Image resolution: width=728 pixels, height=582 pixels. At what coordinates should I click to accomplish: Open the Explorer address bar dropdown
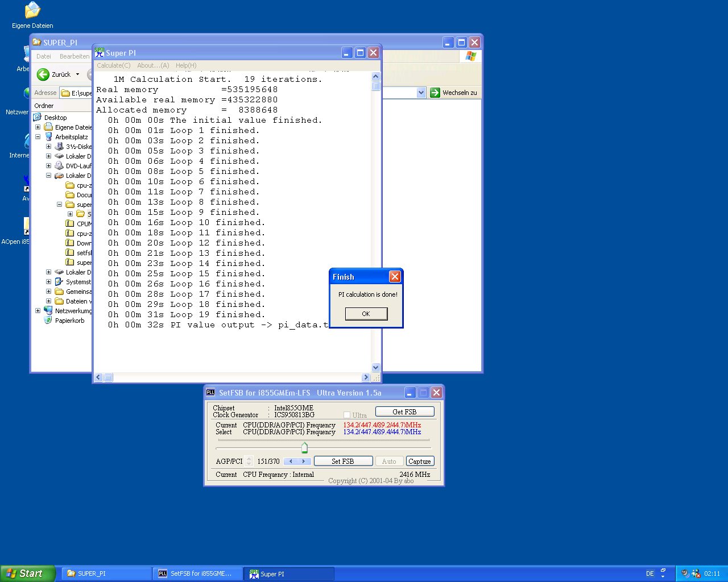point(421,93)
